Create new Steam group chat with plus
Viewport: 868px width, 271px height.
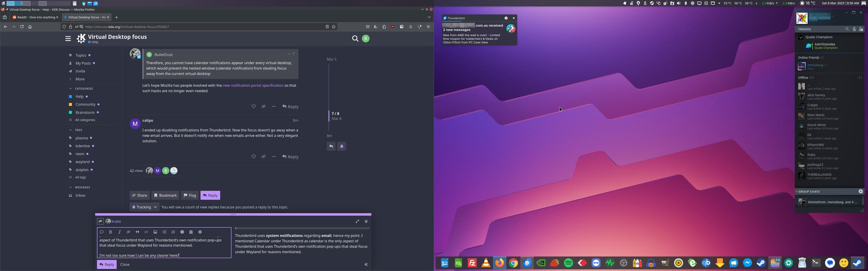click(861, 192)
